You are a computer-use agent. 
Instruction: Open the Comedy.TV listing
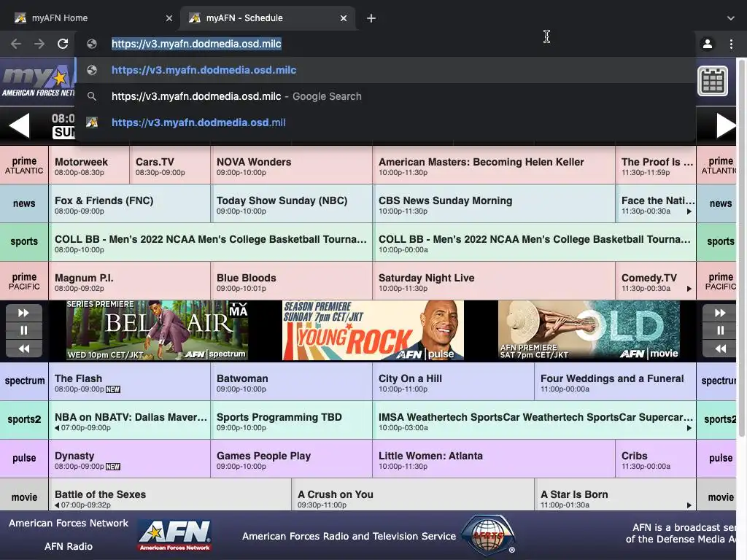click(656, 281)
